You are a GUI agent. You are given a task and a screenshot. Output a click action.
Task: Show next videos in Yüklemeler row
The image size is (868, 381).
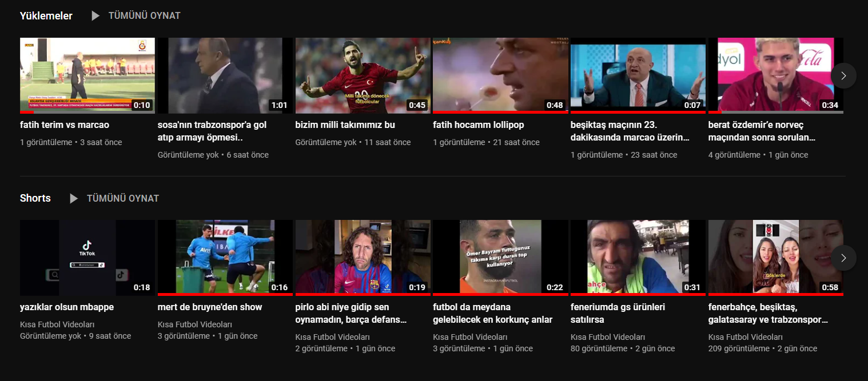pos(843,76)
